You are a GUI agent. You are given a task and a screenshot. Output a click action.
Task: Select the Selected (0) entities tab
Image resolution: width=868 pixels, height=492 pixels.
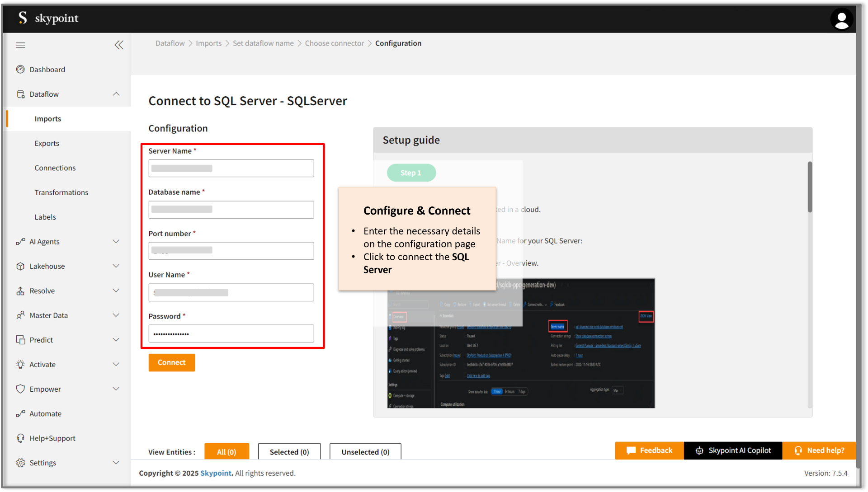[x=289, y=451]
